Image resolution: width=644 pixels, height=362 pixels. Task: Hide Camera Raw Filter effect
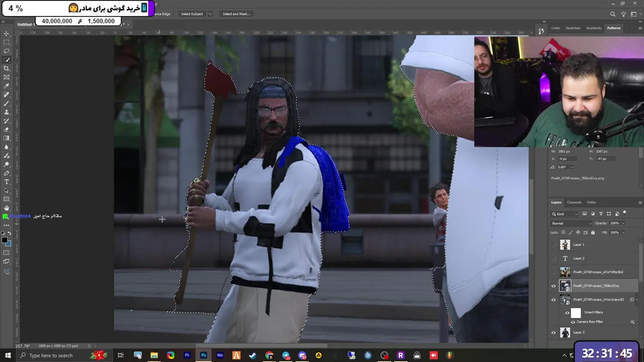573,322
